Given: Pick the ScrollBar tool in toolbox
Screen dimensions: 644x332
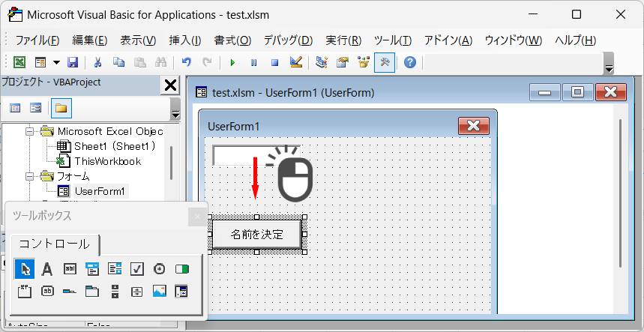Looking at the screenshot, I should (x=115, y=291).
